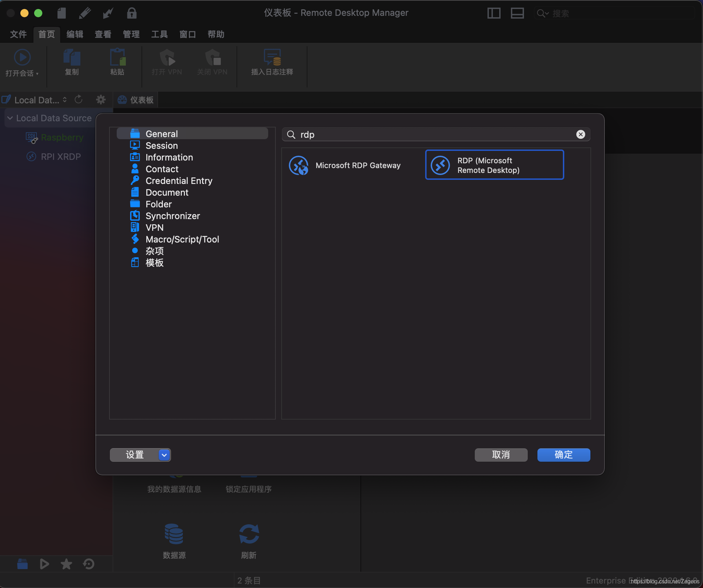Click the Close VPN shield icon

coord(212,57)
